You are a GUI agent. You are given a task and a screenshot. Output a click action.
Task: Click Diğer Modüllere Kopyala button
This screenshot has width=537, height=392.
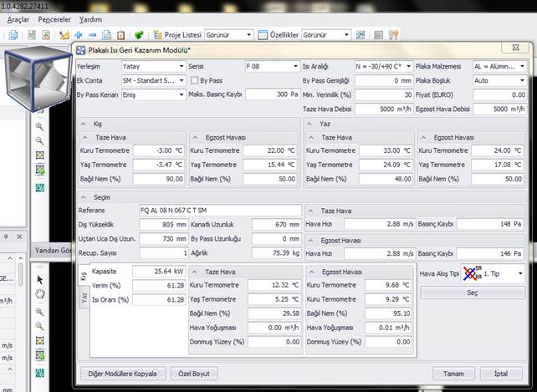122,374
